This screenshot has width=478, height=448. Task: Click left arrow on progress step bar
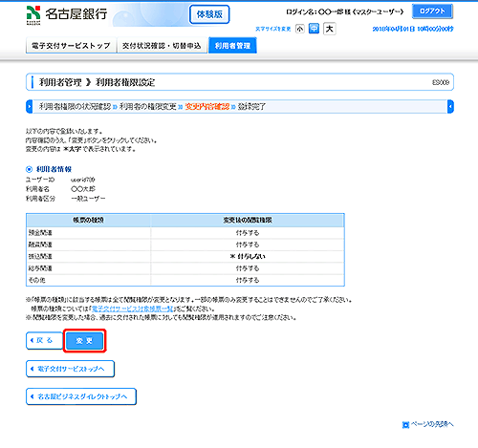click(x=29, y=106)
